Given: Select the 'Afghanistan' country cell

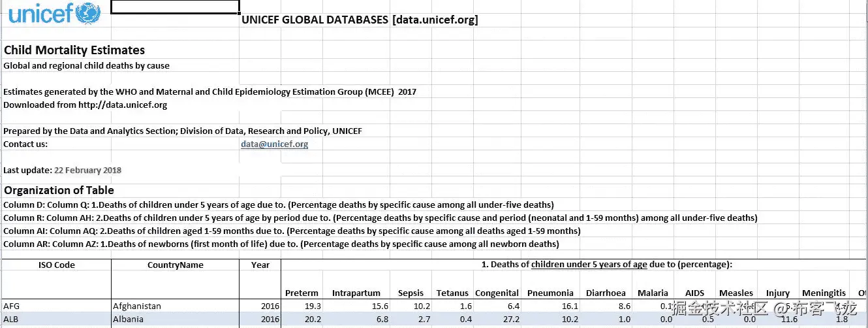Looking at the screenshot, I should click(175, 306).
